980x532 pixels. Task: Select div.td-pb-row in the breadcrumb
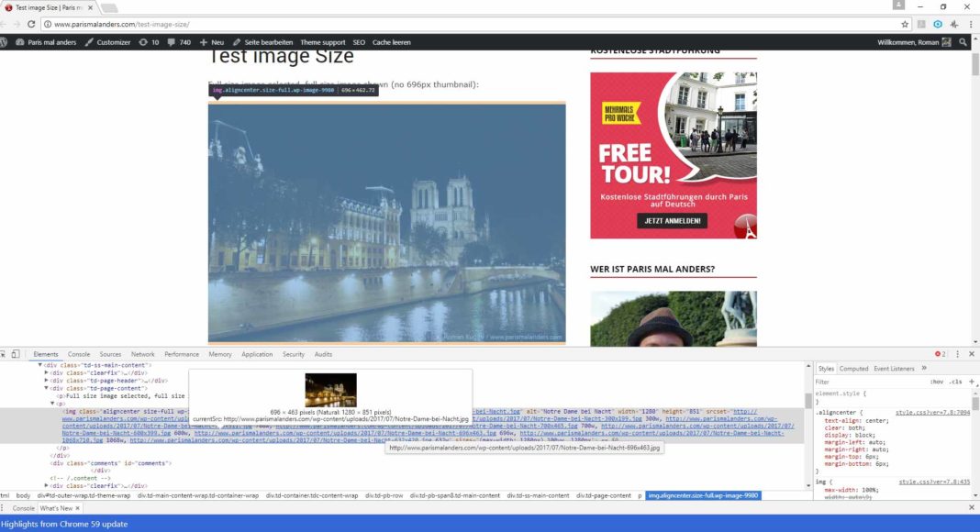(384, 495)
